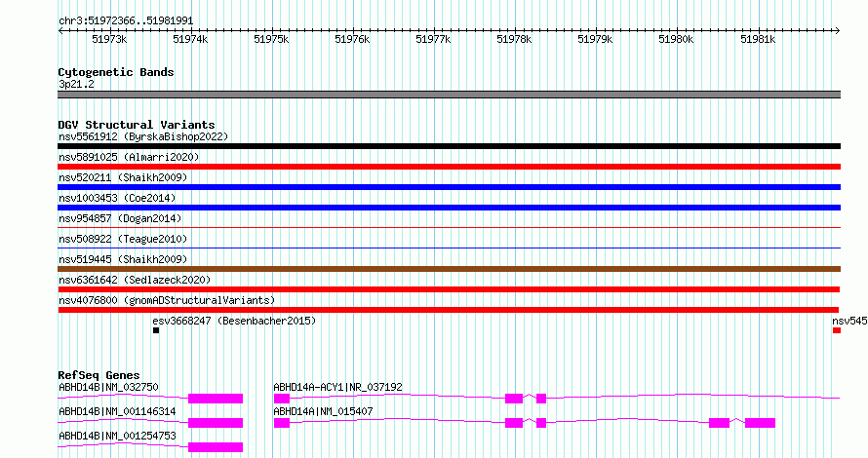Select NM_015407 exon just left of 51978k

(514, 423)
